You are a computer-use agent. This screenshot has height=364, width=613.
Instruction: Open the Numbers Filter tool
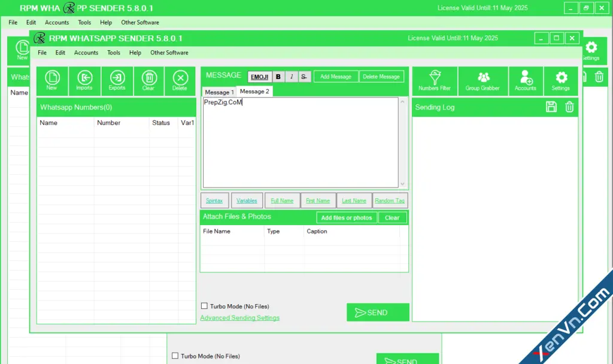pyautogui.click(x=435, y=81)
